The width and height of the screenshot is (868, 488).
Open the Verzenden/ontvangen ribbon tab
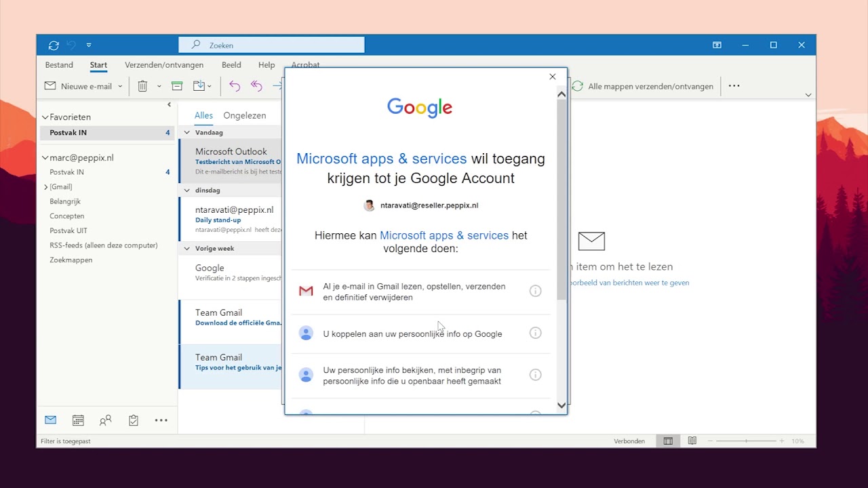click(164, 65)
